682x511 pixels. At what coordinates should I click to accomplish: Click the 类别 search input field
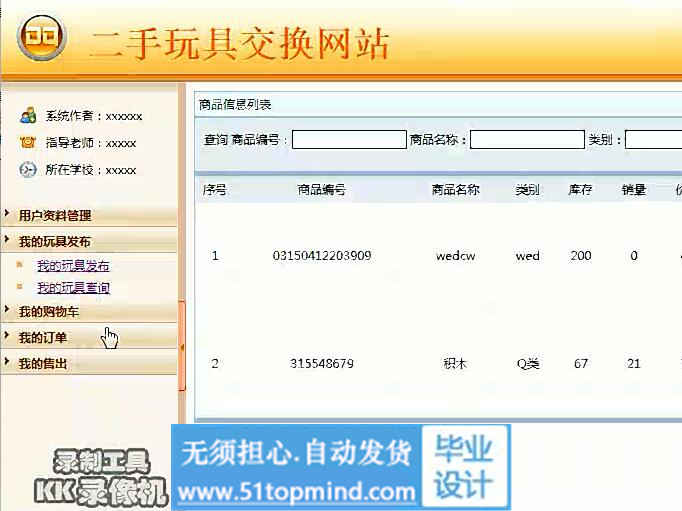click(x=654, y=140)
